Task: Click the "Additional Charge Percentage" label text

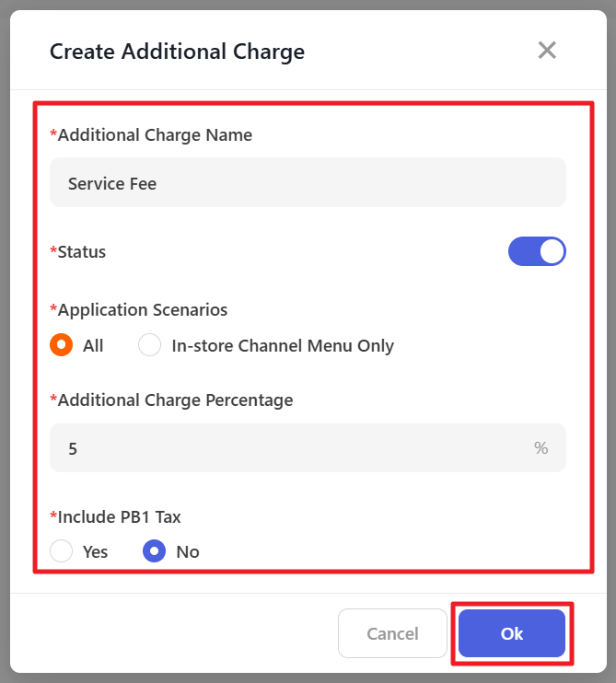Action: tap(175, 400)
